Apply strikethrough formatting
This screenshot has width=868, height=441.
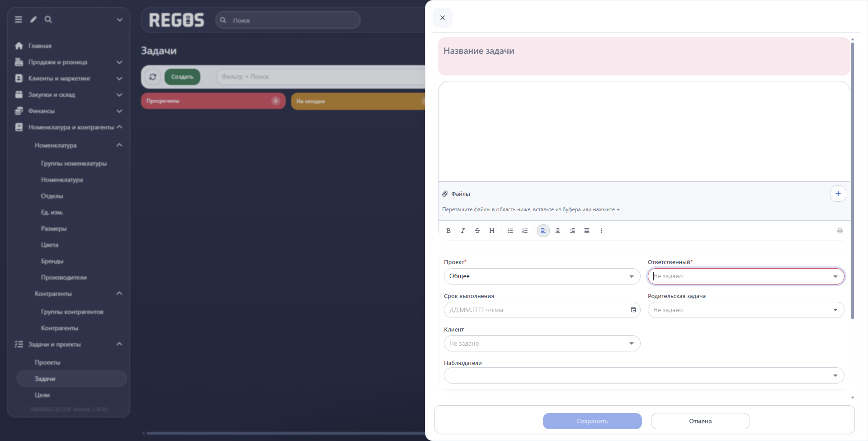477,231
